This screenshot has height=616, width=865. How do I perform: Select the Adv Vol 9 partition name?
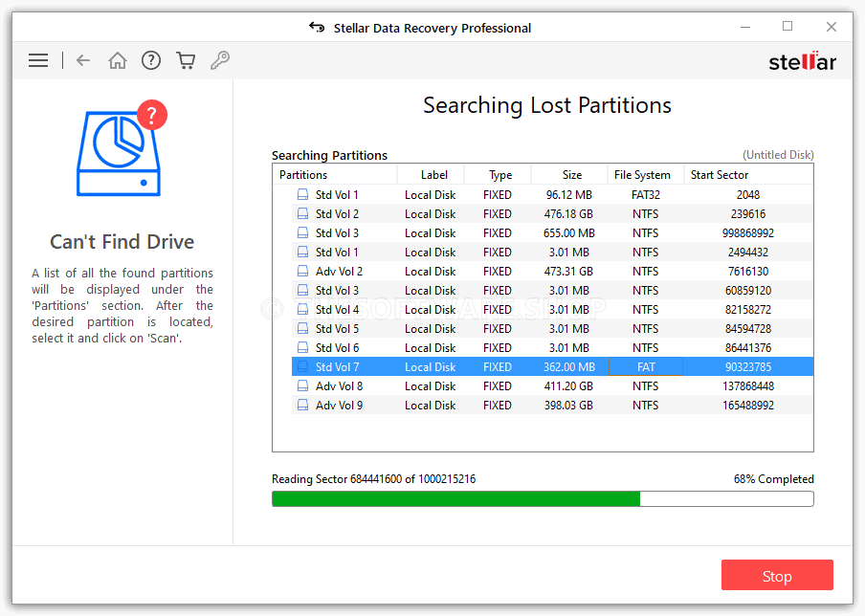click(x=340, y=406)
